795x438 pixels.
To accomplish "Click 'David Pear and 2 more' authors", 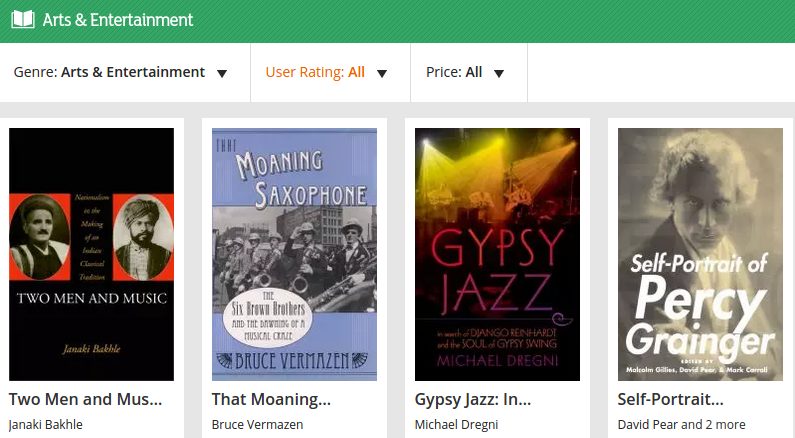I will click(681, 424).
